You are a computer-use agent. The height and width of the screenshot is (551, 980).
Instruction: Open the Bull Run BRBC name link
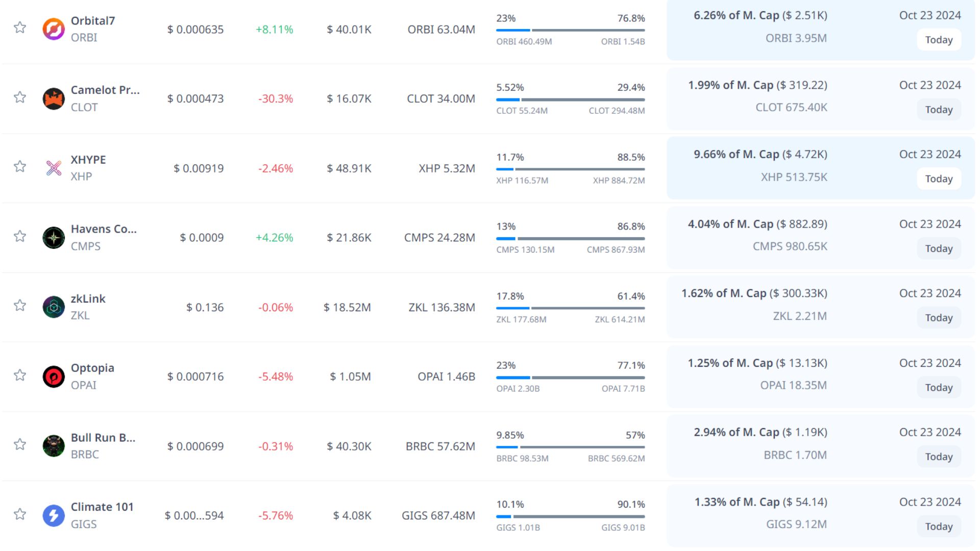tap(103, 438)
